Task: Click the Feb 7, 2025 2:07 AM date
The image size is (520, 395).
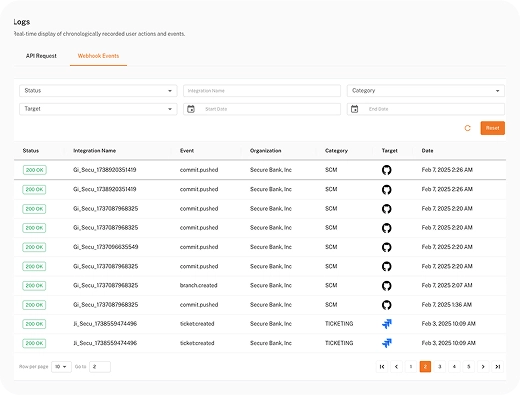Action: [447, 285]
